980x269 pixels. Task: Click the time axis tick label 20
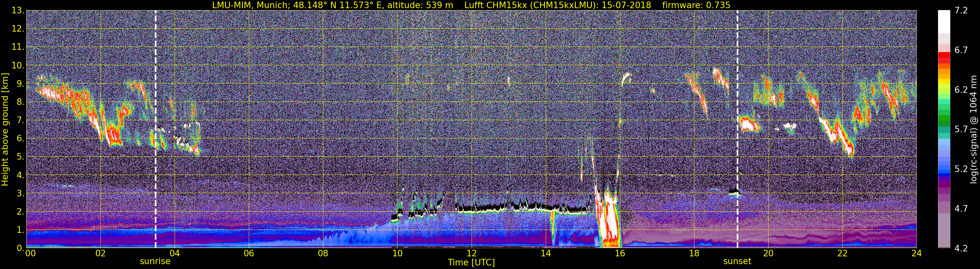point(768,253)
